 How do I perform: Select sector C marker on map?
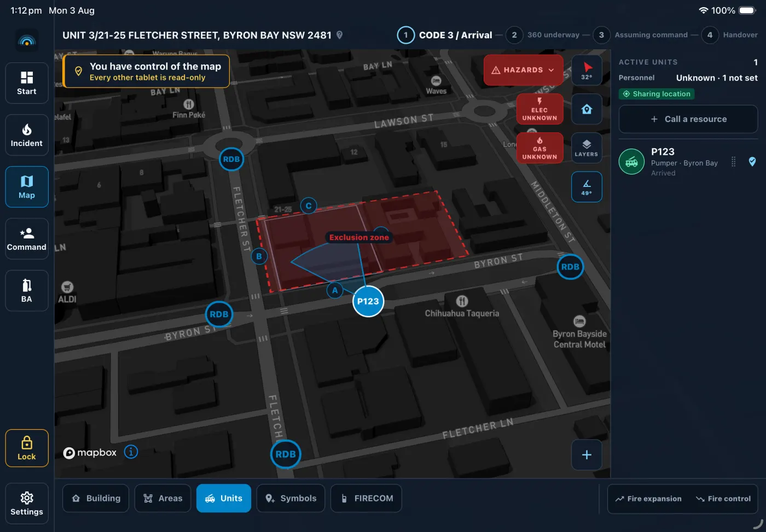click(309, 206)
